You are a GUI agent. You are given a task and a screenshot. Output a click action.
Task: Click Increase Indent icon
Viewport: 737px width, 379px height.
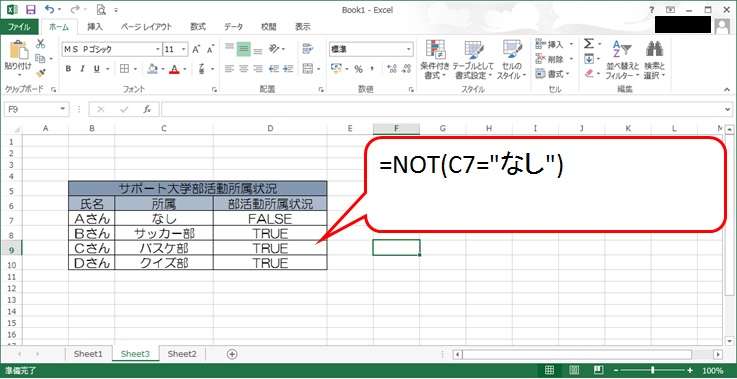(x=288, y=69)
